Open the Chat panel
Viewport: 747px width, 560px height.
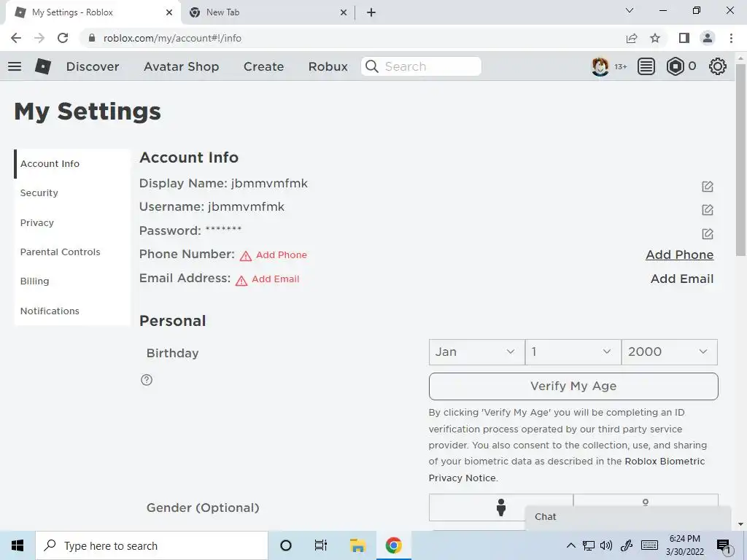[x=628, y=517]
